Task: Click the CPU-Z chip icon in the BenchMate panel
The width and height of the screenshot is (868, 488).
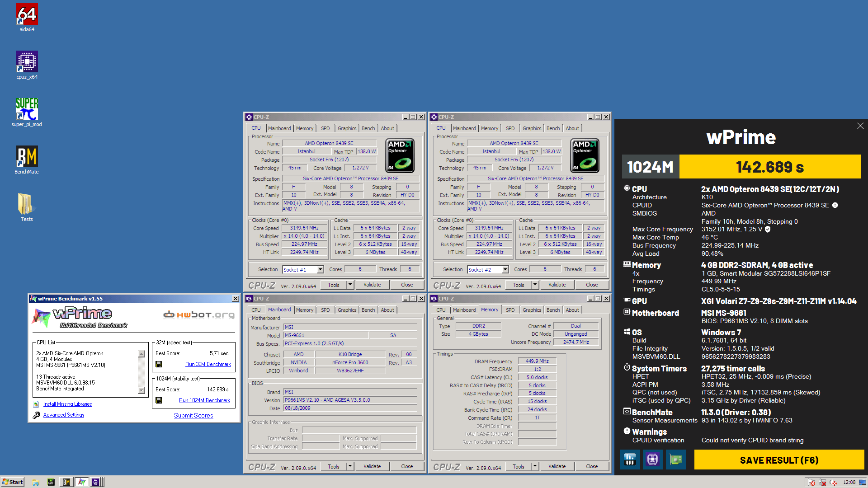Action: [652, 460]
